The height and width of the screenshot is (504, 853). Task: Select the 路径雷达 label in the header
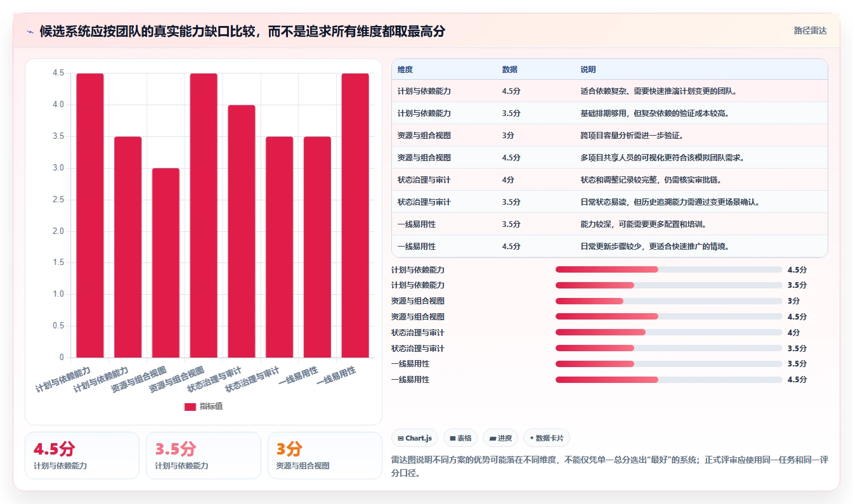811,30
